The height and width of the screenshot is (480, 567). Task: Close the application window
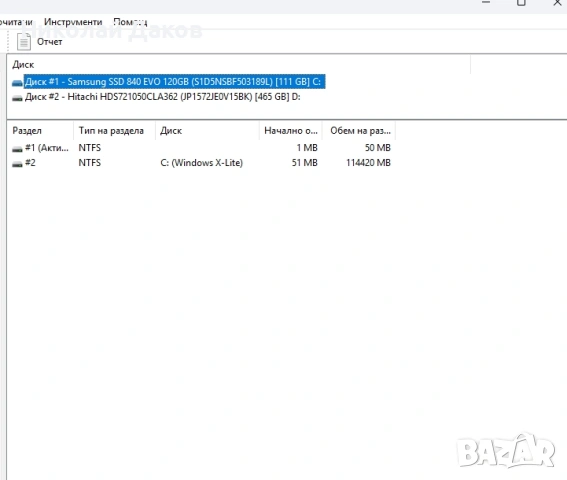click(x=557, y=3)
